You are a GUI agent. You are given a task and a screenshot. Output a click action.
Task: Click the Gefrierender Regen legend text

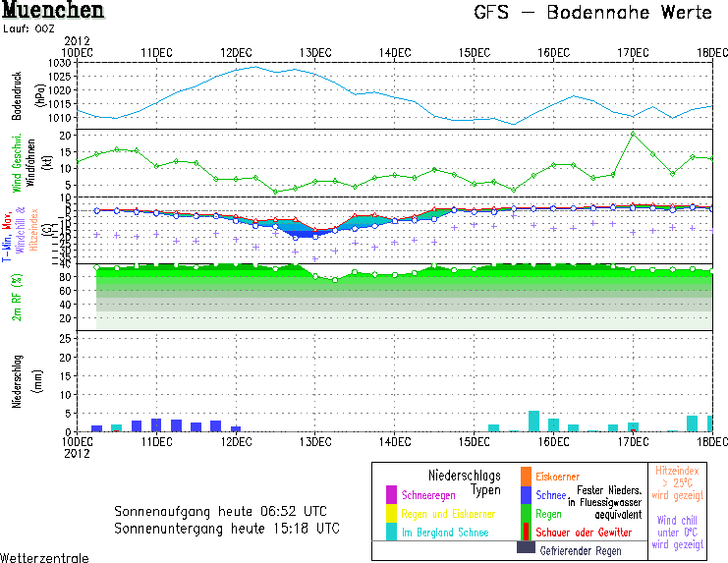pyautogui.click(x=581, y=551)
